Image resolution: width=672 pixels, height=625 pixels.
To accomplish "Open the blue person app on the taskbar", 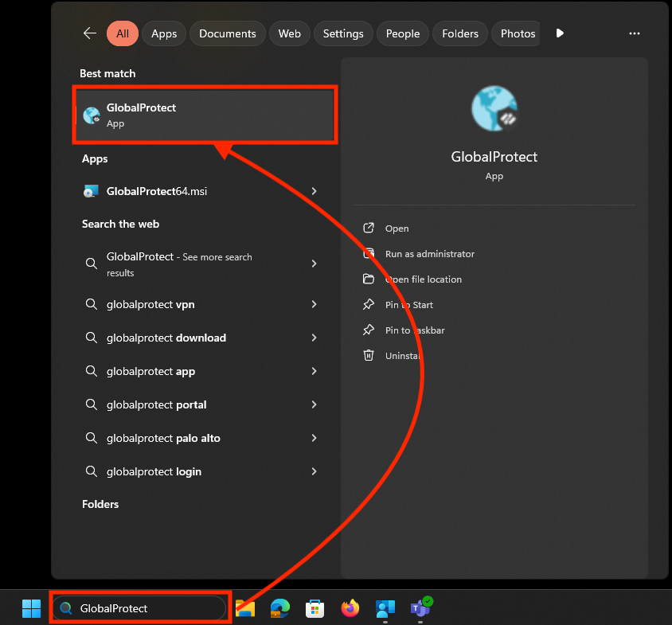I will (x=385, y=609).
